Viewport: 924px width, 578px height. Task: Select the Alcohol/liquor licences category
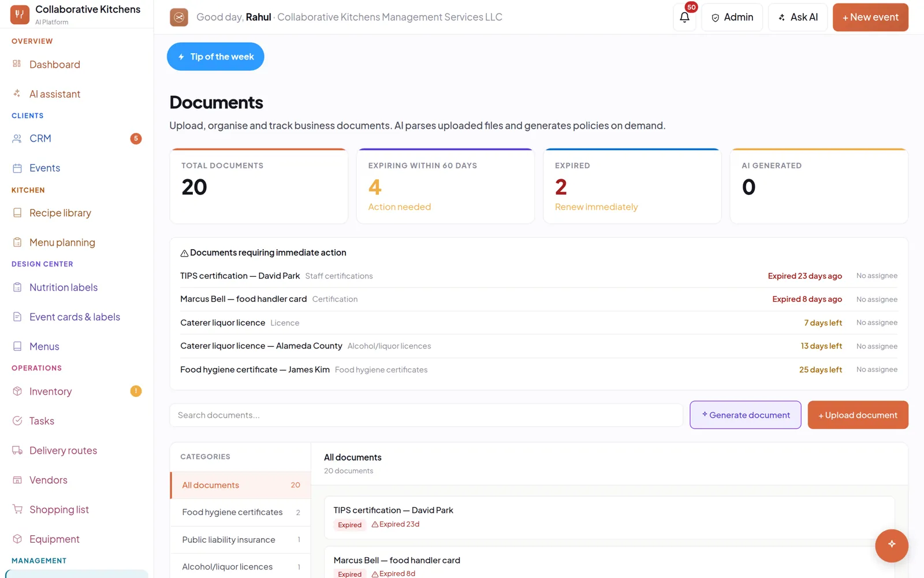click(241, 566)
